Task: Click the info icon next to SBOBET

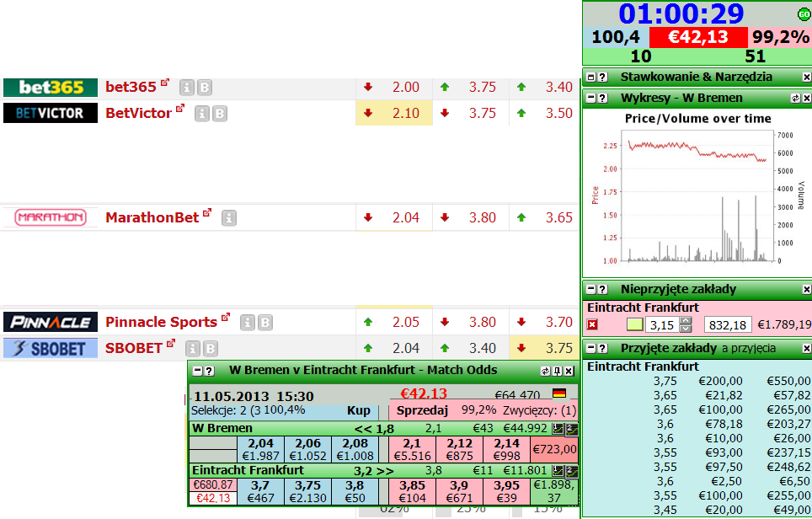Action: 193,349
